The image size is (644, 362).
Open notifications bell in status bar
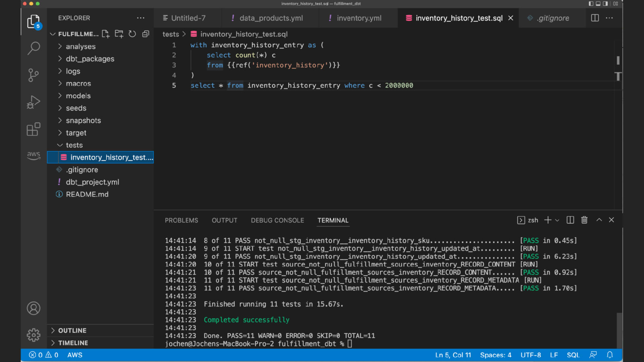pos(610,355)
